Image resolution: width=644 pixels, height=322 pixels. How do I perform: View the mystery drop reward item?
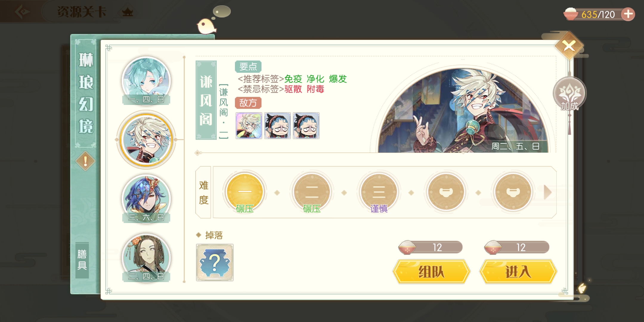215,263
